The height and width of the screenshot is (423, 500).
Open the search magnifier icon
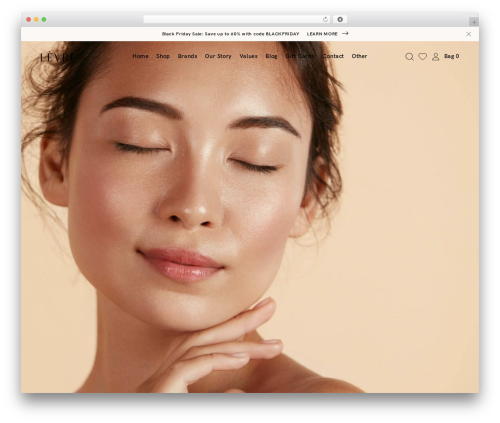coord(409,57)
